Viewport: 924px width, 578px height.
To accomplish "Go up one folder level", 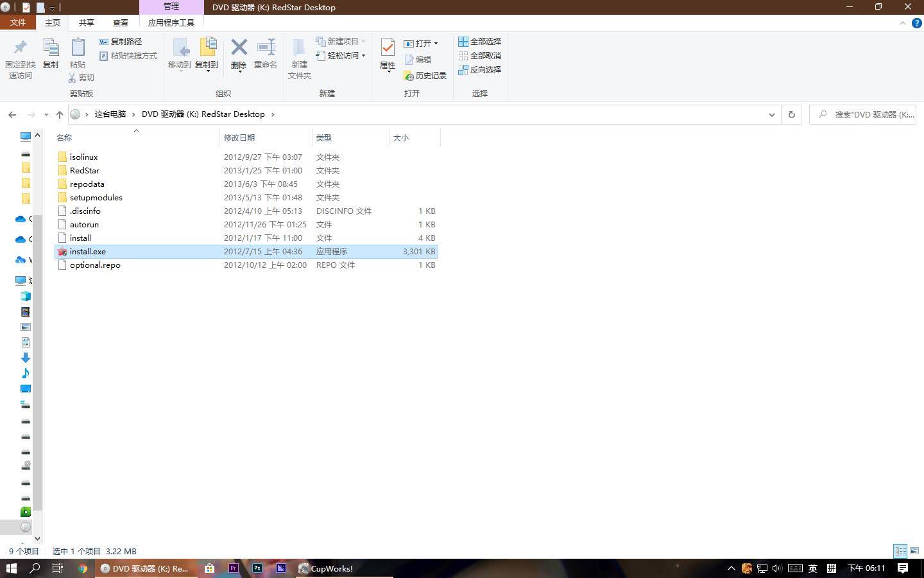I will (x=60, y=114).
